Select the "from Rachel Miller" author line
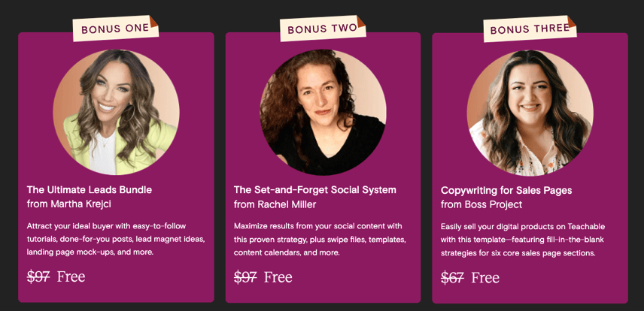This screenshot has height=311, width=644. (275, 204)
